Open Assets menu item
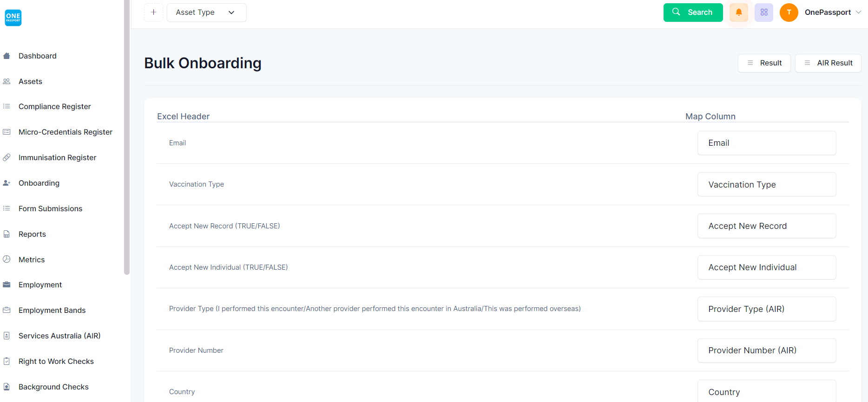 point(30,81)
